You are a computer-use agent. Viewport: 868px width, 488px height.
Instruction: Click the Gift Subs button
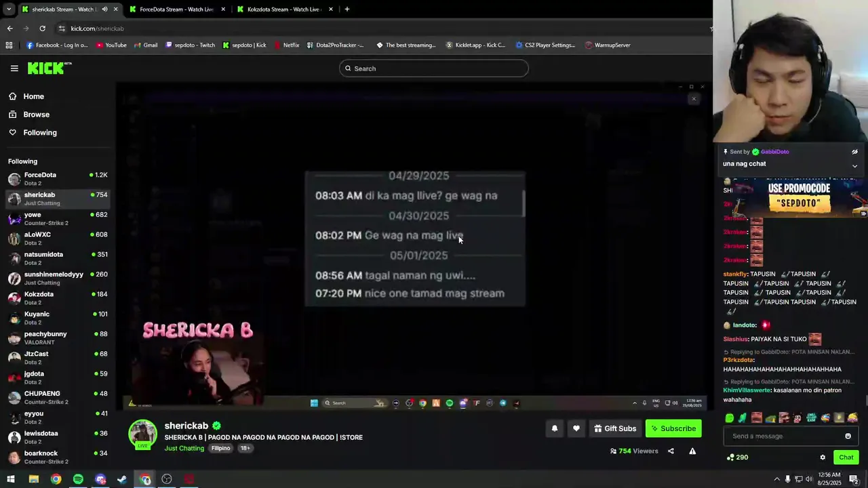coord(615,428)
